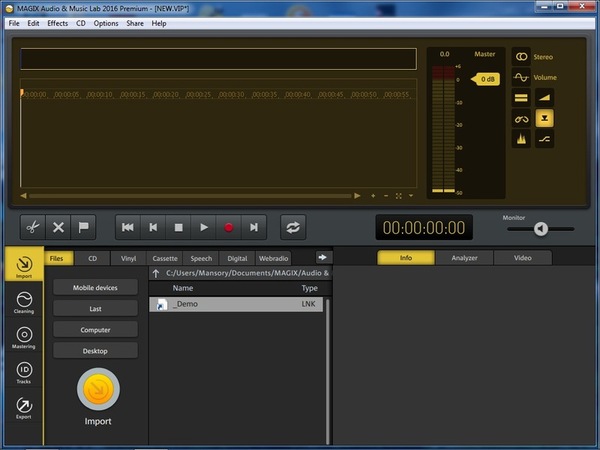Image resolution: width=600 pixels, height=450 pixels.
Task: Click the Type column header
Action: click(x=309, y=288)
